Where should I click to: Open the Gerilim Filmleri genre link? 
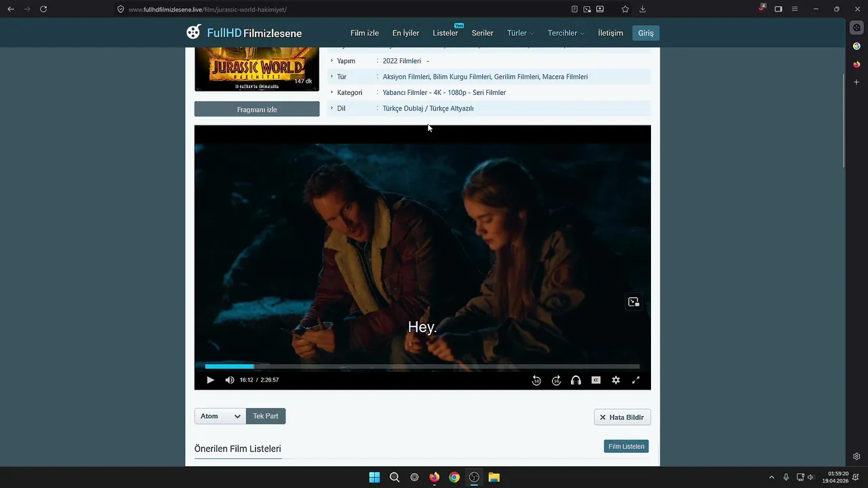click(517, 77)
